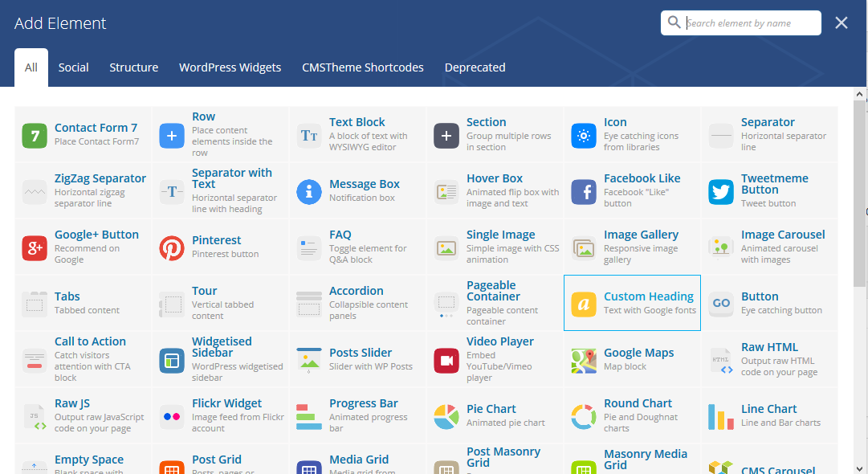Close the Add Element dialog

pos(842,22)
